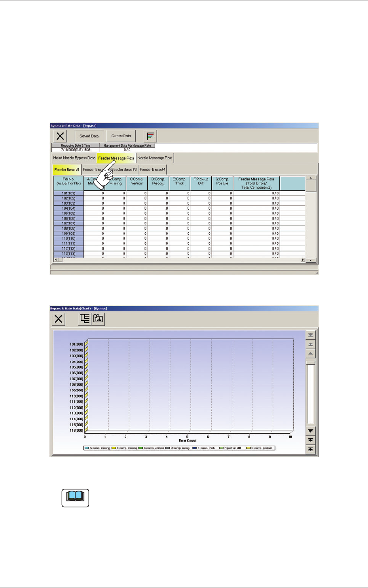Select feeder row 113(113)
368x588 pixels.
[x=68, y=254]
